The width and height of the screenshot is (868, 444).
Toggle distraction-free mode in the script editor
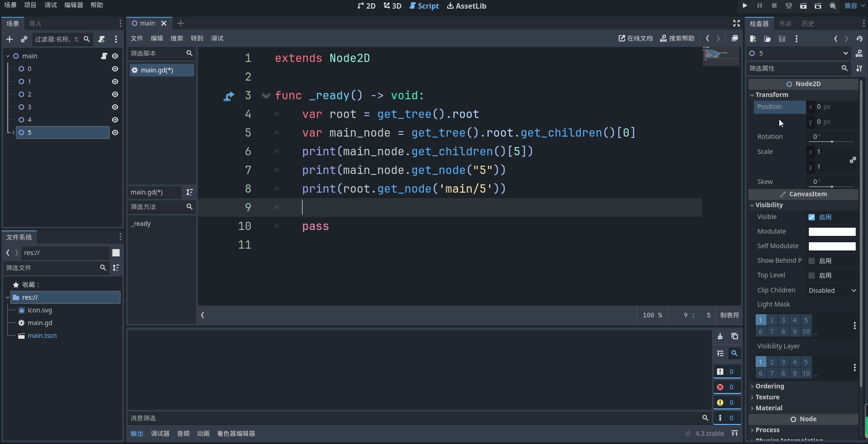point(737,23)
